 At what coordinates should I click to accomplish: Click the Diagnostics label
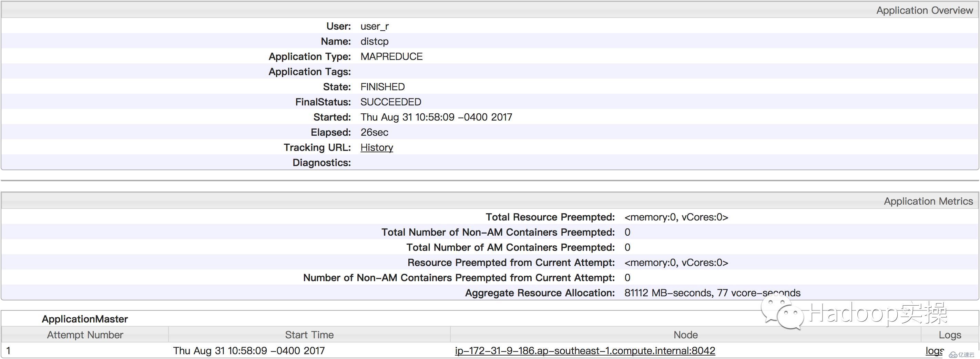(x=322, y=163)
